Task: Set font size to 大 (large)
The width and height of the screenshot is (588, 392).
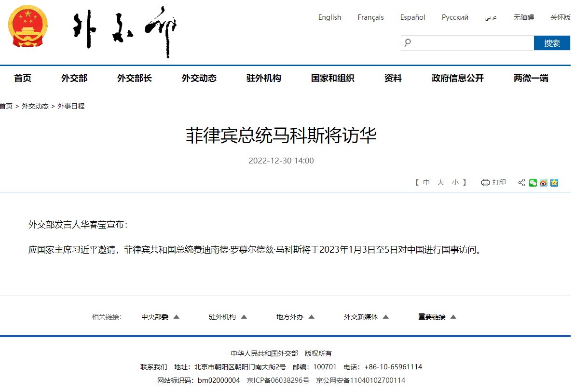Action: 440,183
